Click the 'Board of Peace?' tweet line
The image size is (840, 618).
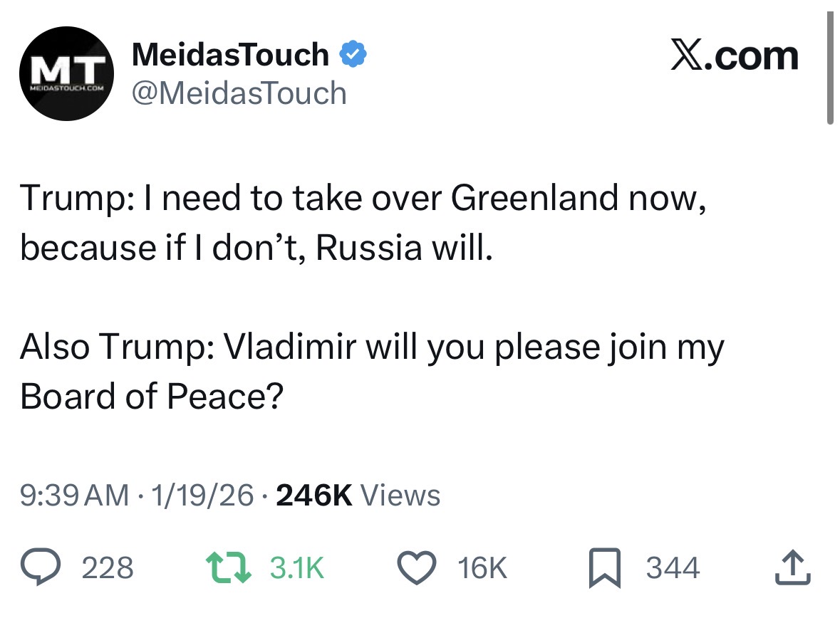[152, 396]
